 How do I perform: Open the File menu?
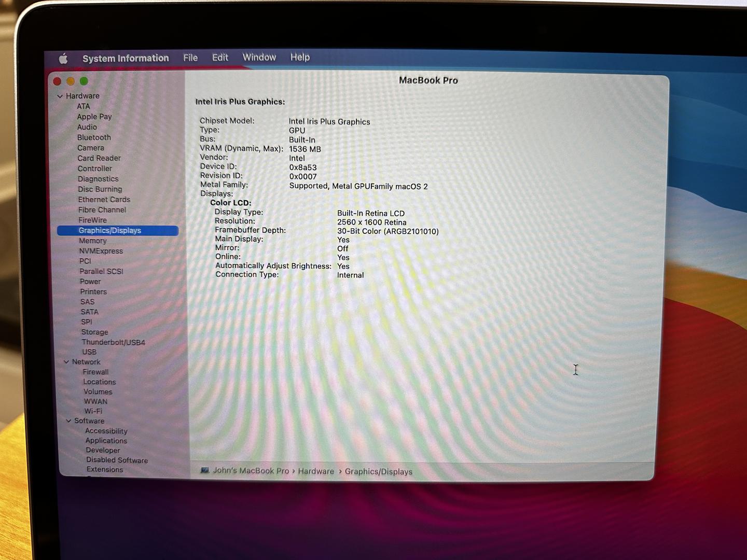tap(190, 58)
